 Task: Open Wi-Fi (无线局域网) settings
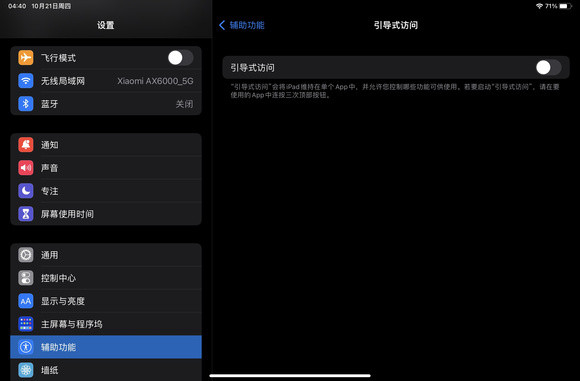click(106, 81)
